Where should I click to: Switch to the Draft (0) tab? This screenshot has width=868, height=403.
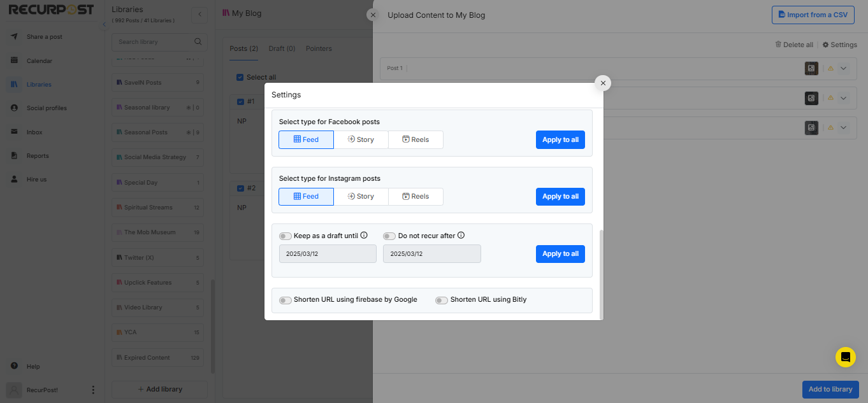[282, 48]
